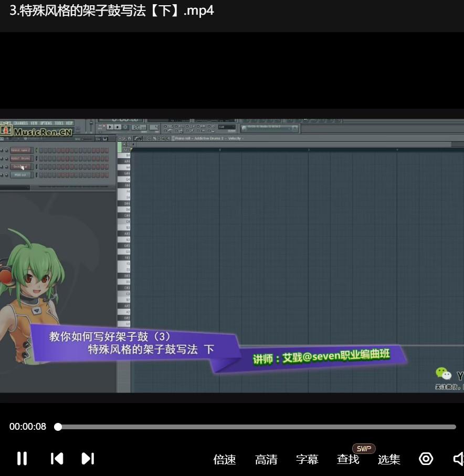
Task: Click the speaker volume icon
Action: click(x=459, y=459)
